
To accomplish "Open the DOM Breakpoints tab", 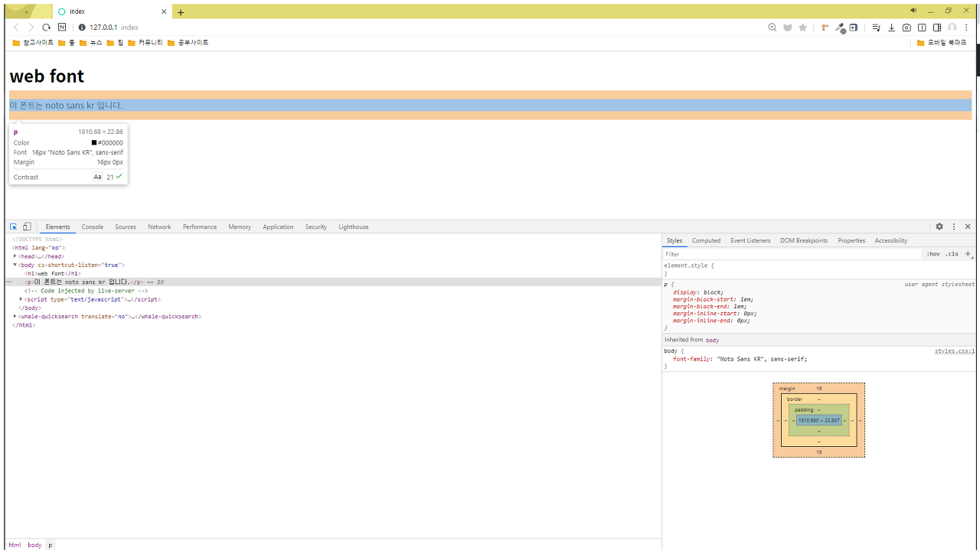I will [x=804, y=240].
